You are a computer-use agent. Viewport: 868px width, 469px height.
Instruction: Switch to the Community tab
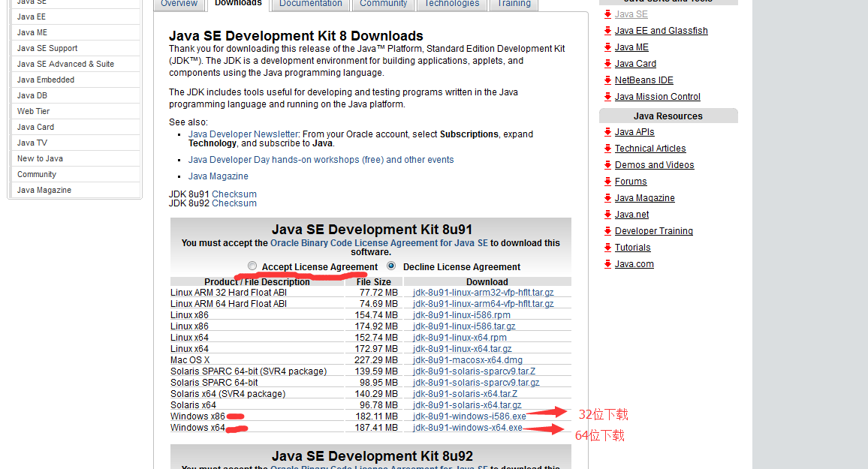pyautogui.click(x=383, y=4)
